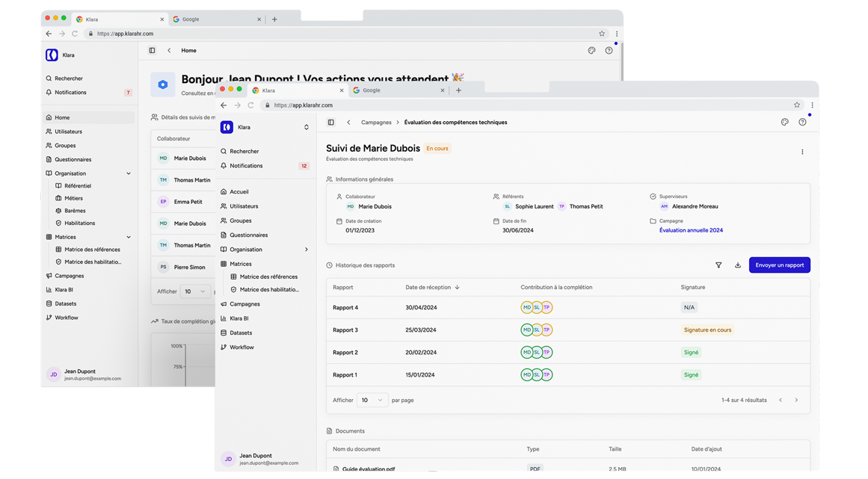Bookmark the page with the star icon

click(x=796, y=105)
